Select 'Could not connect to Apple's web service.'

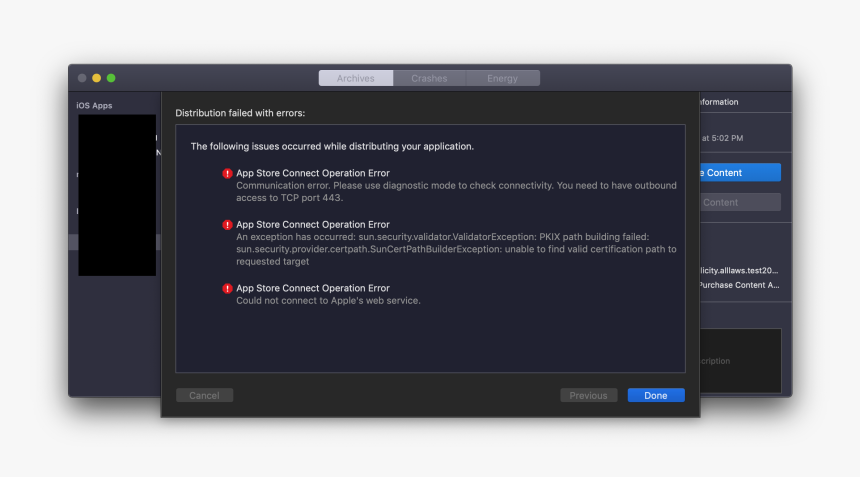(x=329, y=300)
